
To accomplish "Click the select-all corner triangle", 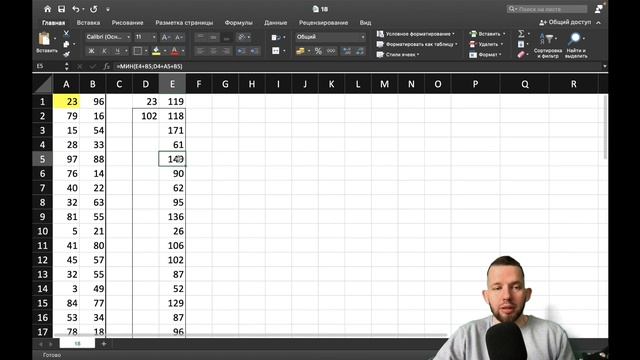I will [42, 84].
